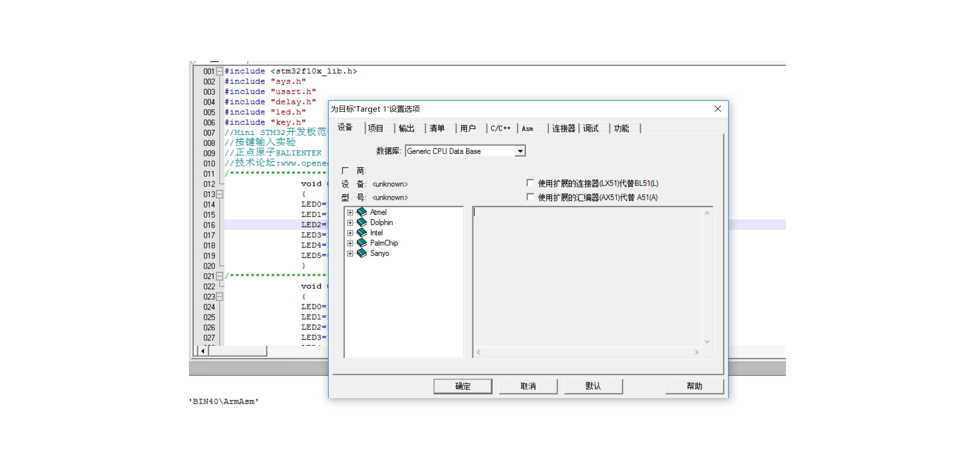Click the Intel book icon
The image size is (980, 475).
[362, 233]
